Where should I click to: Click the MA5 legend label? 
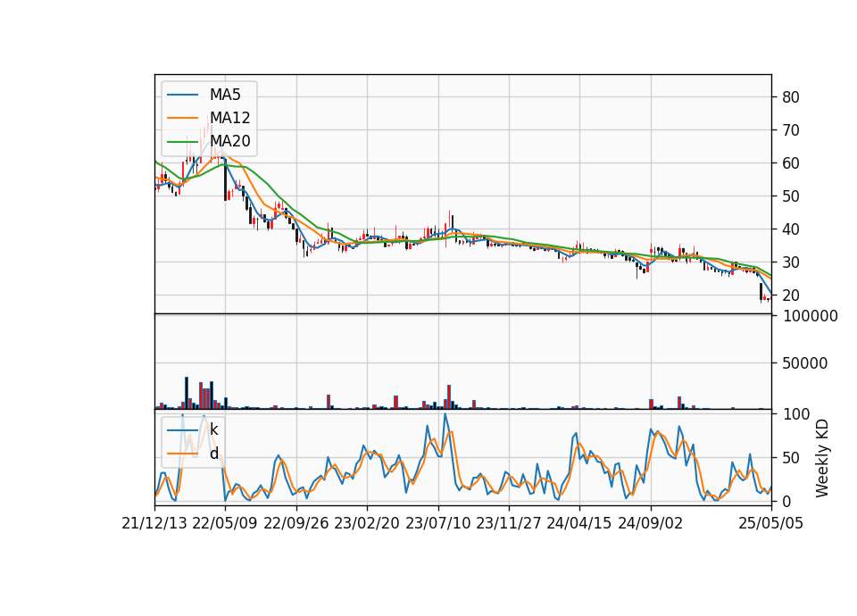coord(225,95)
